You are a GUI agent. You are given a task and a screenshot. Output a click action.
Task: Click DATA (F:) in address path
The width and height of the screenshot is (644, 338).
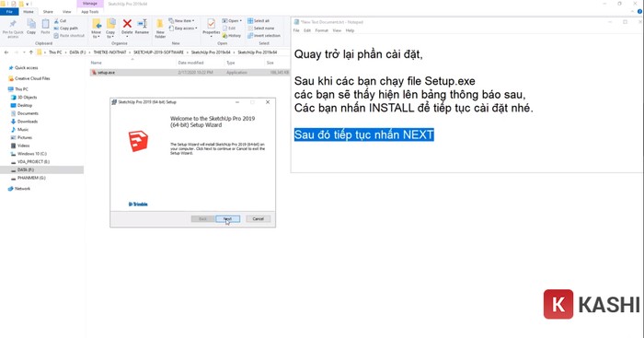tap(77, 52)
